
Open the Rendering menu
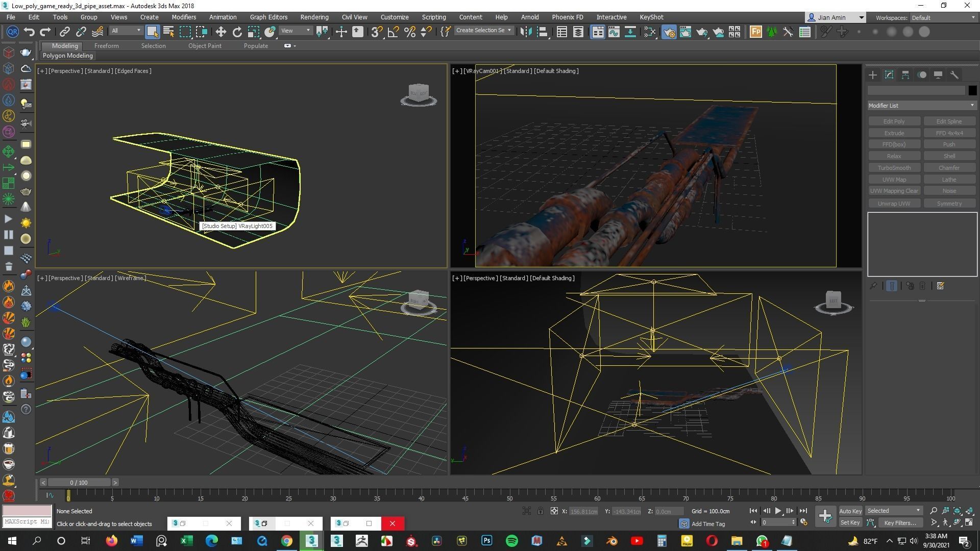click(x=314, y=17)
